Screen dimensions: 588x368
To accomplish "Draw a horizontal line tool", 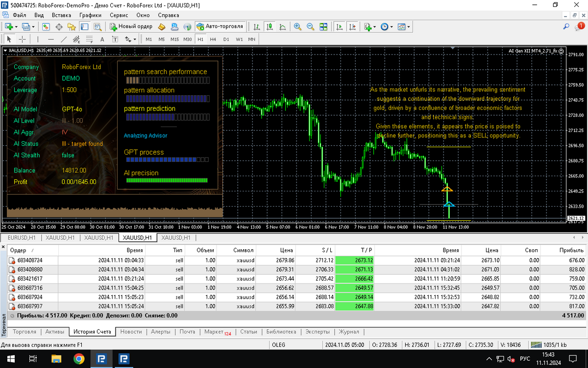I will click(x=51, y=39).
